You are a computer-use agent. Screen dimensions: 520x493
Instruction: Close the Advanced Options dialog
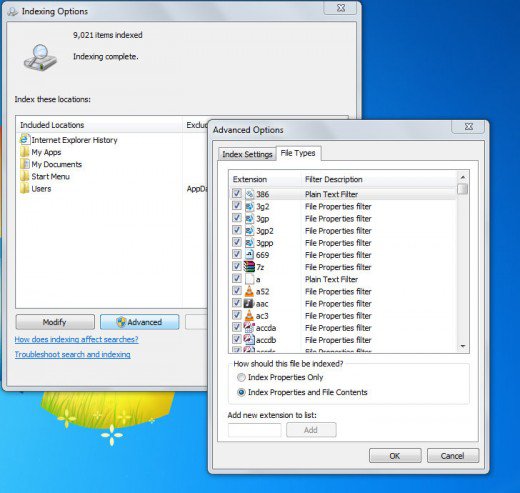[468, 127]
